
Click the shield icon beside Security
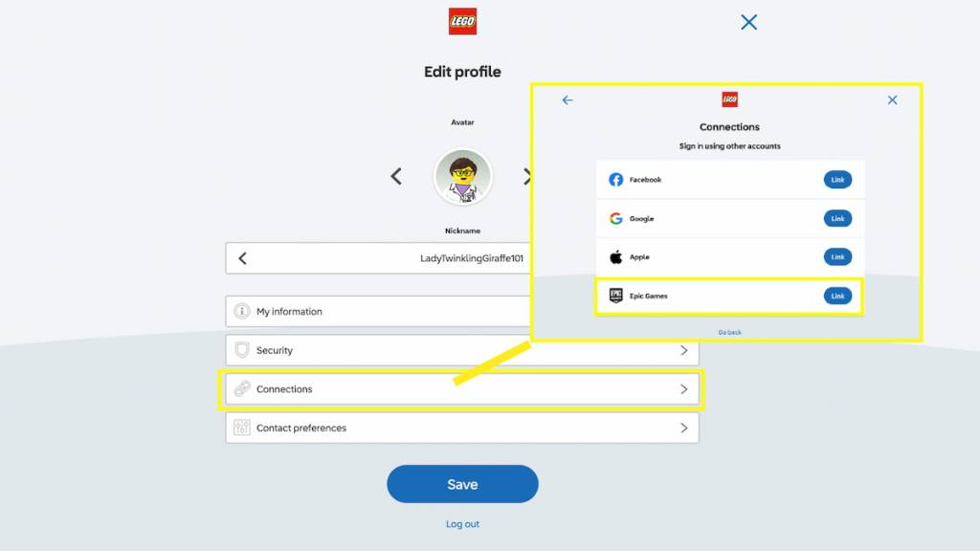point(242,350)
